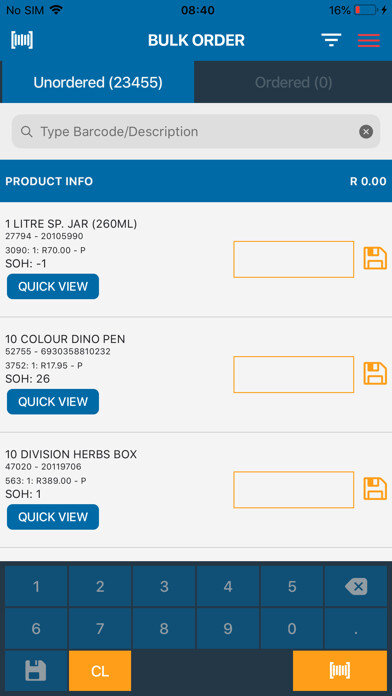The image size is (392, 696).
Task: Clear search with the X icon
Action: [x=366, y=131]
